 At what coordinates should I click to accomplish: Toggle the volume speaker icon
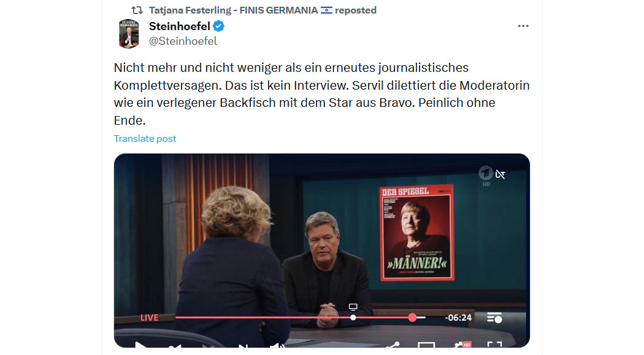(278, 346)
